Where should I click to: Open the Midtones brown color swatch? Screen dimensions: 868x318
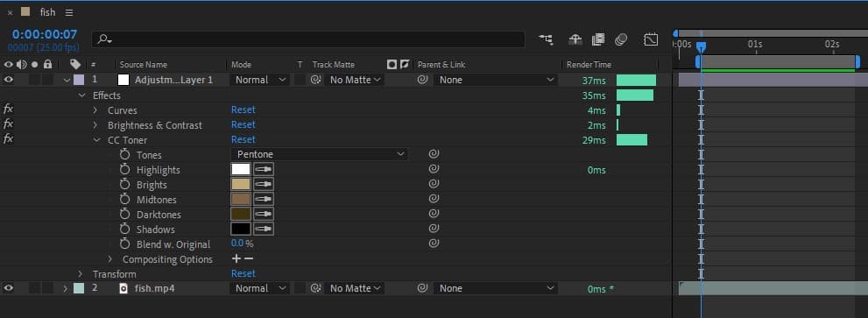[x=241, y=200]
